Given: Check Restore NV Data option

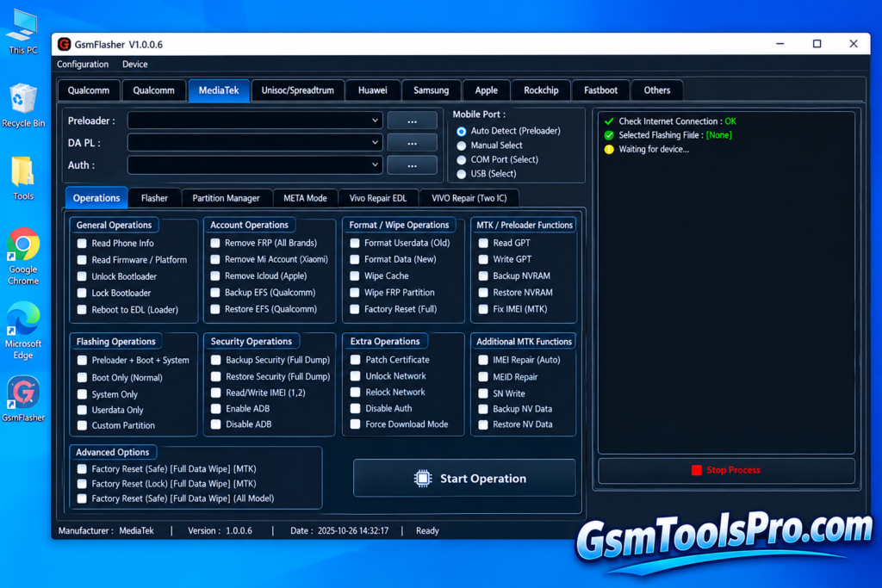Looking at the screenshot, I should 483,425.
